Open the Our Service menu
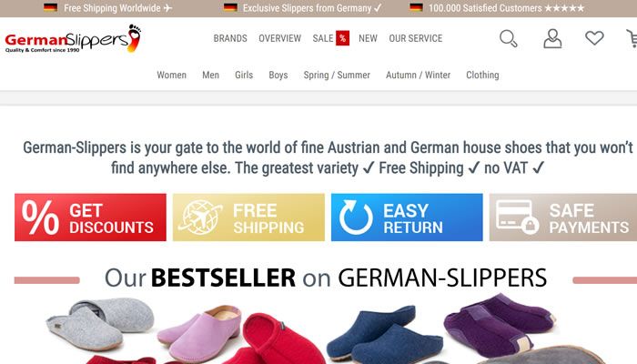 416,38
